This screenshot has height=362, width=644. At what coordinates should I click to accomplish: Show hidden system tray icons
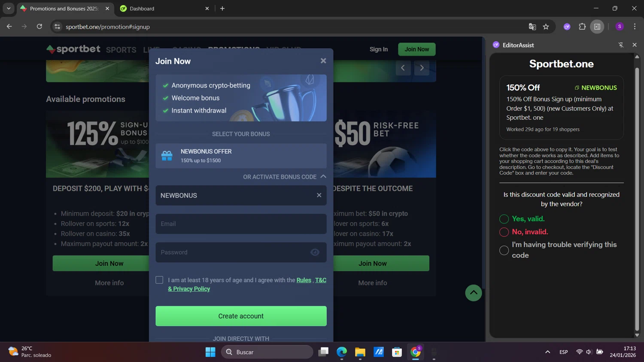coord(547,352)
